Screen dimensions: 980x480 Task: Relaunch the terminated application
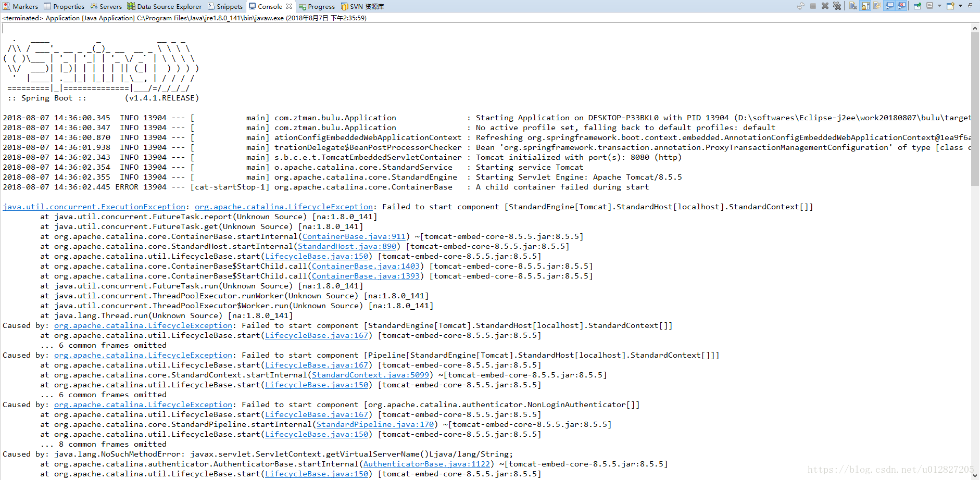click(x=801, y=6)
